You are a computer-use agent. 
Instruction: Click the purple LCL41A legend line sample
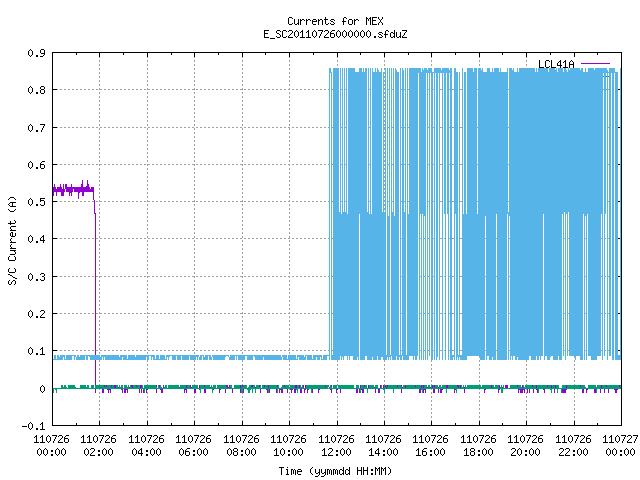pos(595,64)
